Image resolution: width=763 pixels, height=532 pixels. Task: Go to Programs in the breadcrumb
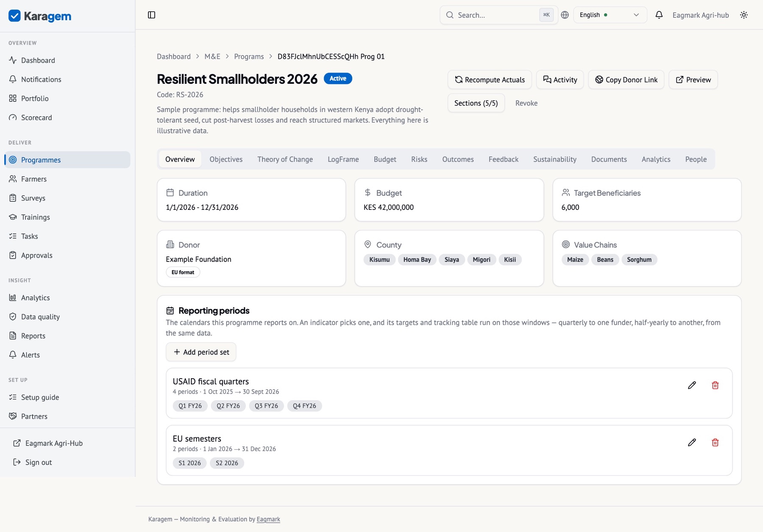(249, 56)
